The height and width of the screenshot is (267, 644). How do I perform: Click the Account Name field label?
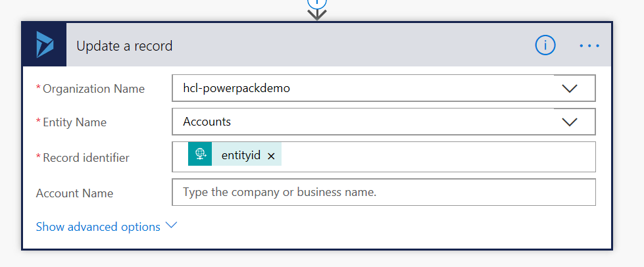coord(74,193)
